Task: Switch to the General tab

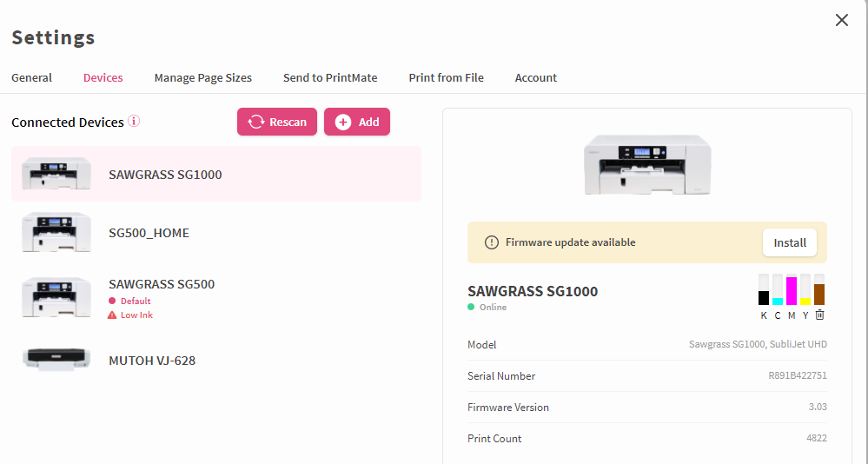Action: click(31, 77)
